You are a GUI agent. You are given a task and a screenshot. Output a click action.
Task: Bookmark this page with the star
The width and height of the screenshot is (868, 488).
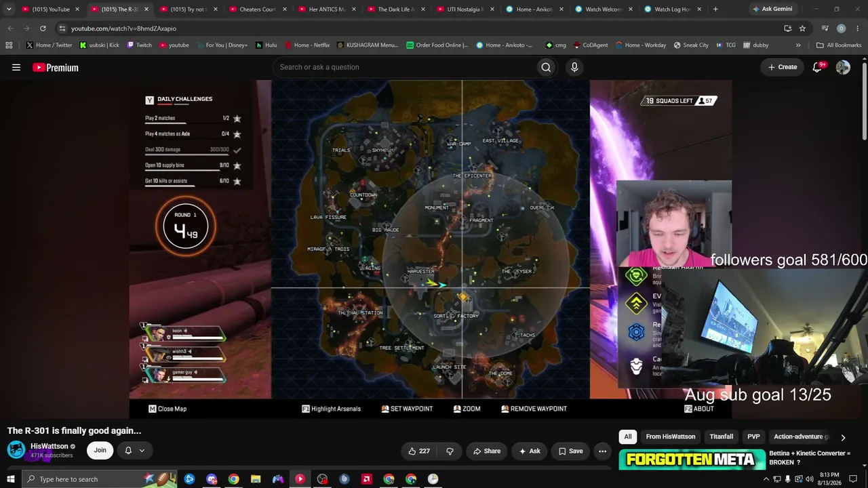pyautogui.click(x=802, y=28)
